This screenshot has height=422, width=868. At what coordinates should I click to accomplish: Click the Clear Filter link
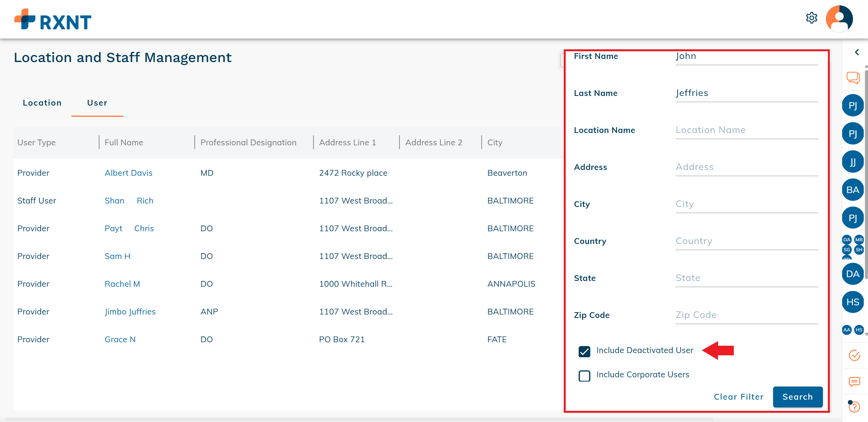pos(738,397)
